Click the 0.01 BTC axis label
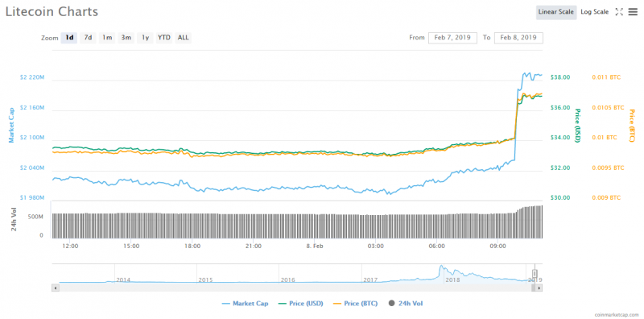Screen dimensions: 644x319 pos(605,138)
